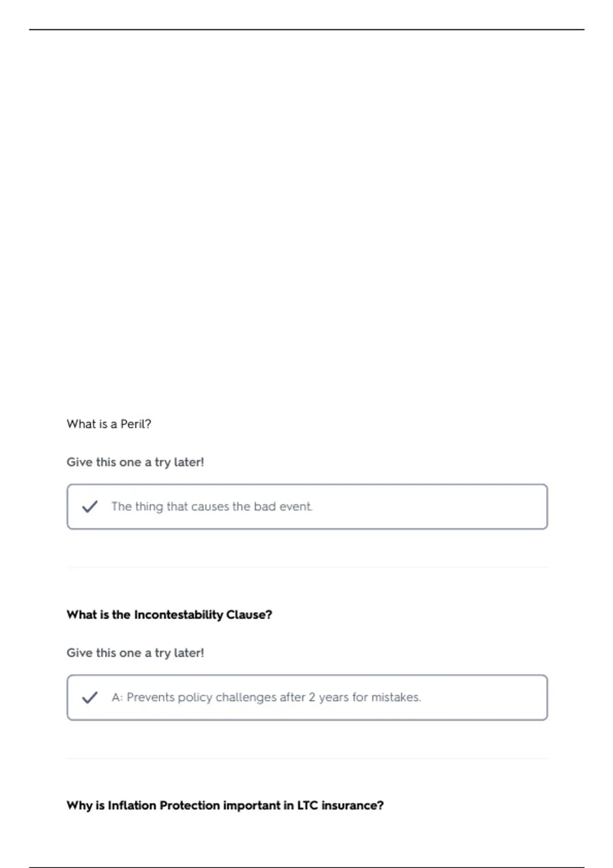Image resolution: width=613 pixels, height=868 pixels.
Task: Click the checkmark icon beside Incontestability answer
Action: click(90, 697)
